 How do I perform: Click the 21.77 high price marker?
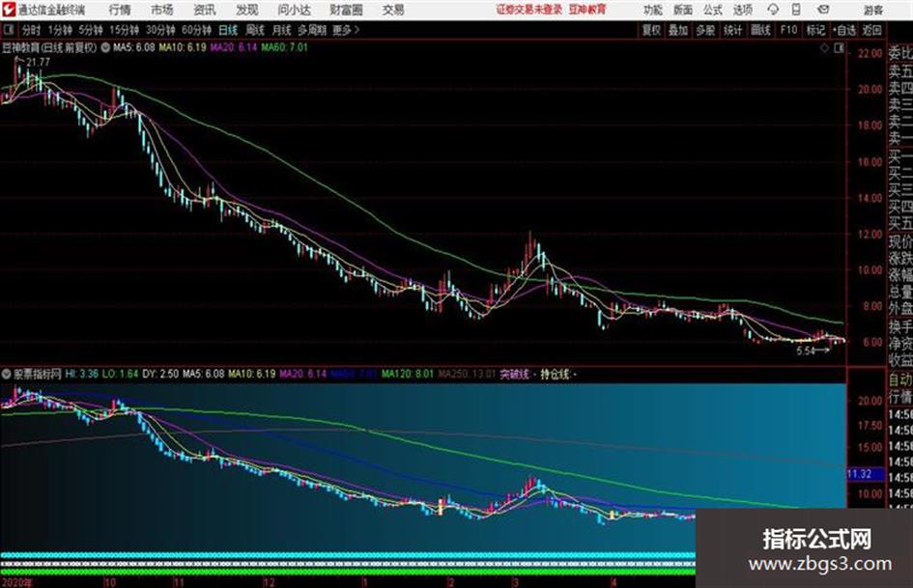point(38,62)
